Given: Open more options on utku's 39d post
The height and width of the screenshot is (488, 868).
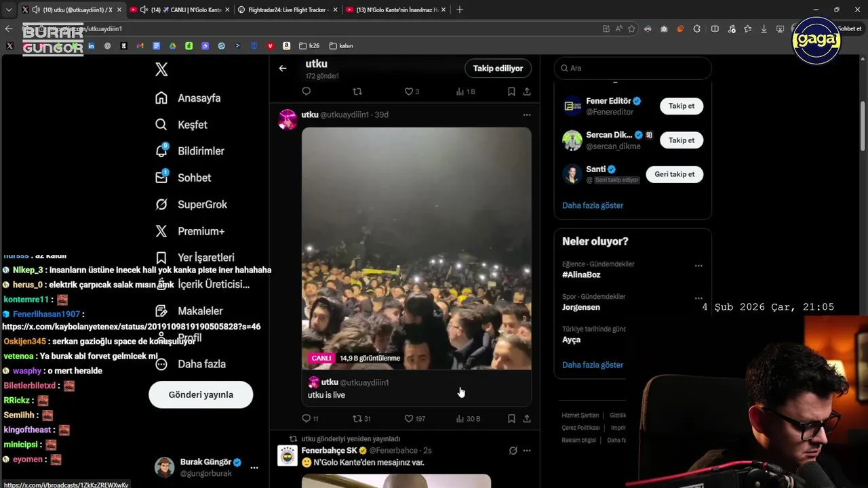Looking at the screenshot, I should [x=527, y=115].
